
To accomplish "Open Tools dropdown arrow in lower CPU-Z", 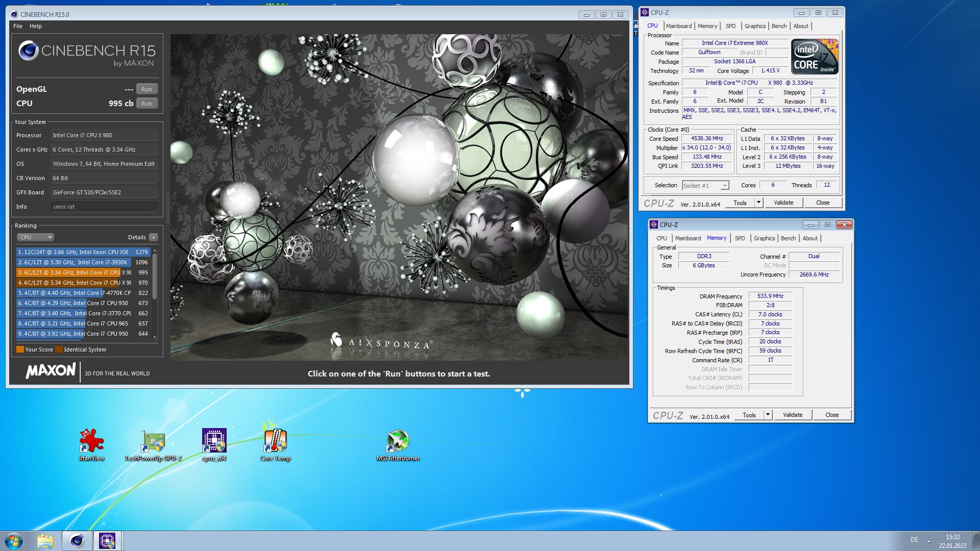I will pyautogui.click(x=768, y=415).
